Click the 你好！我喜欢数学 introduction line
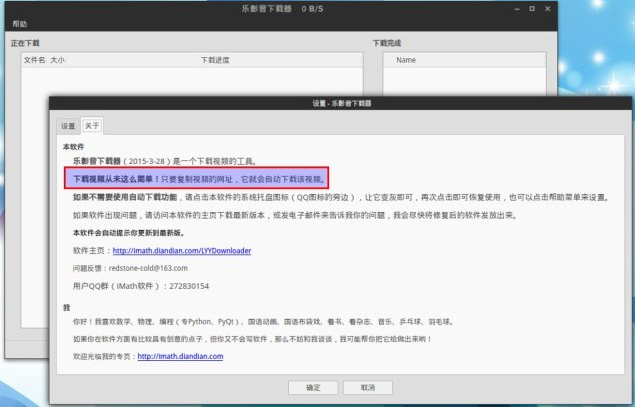The height and width of the screenshot is (407, 635). coord(264,322)
